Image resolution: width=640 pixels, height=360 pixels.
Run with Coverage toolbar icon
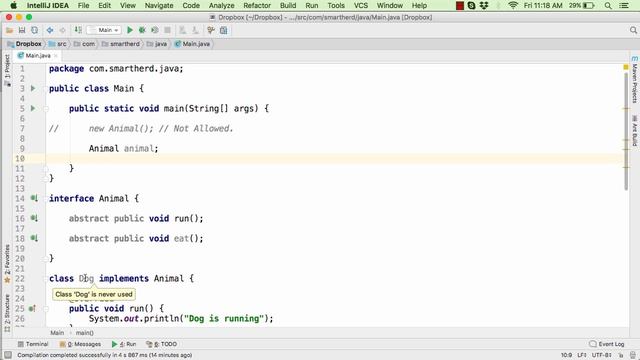point(155,30)
